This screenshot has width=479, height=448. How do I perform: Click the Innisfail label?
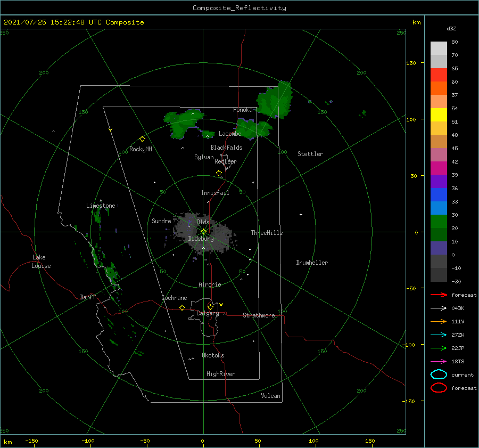[215, 193]
